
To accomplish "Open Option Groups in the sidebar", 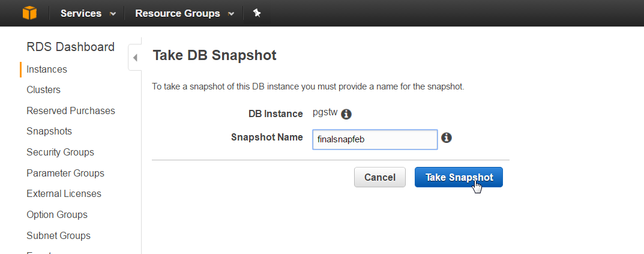I will coord(57,214).
